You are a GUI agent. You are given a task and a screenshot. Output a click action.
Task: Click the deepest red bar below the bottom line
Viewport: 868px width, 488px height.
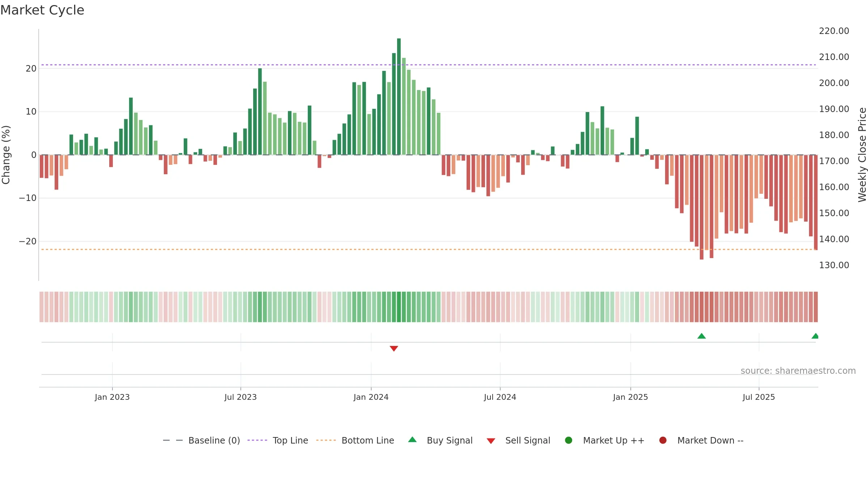pyautogui.click(x=702, y=207)
